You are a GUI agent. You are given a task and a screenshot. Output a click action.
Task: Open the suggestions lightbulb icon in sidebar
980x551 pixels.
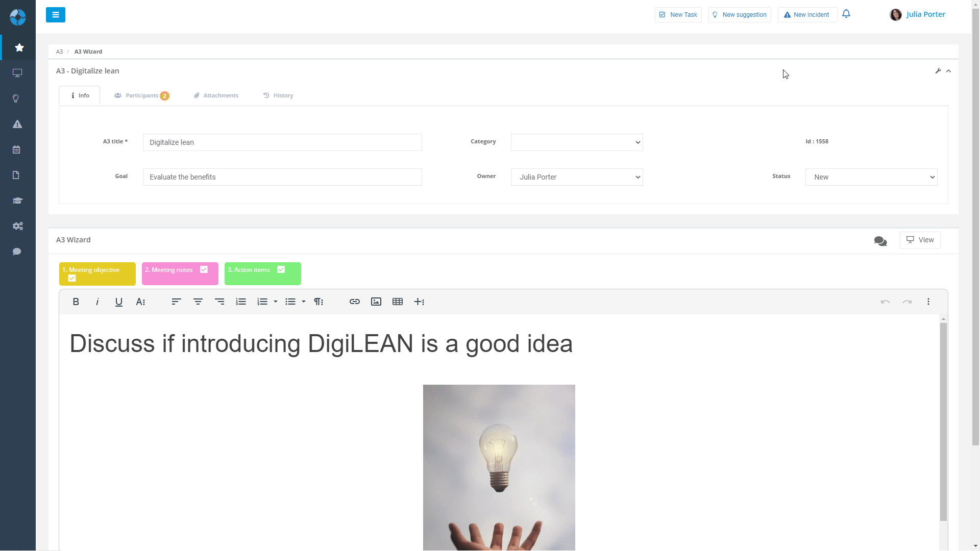point(16,98)
